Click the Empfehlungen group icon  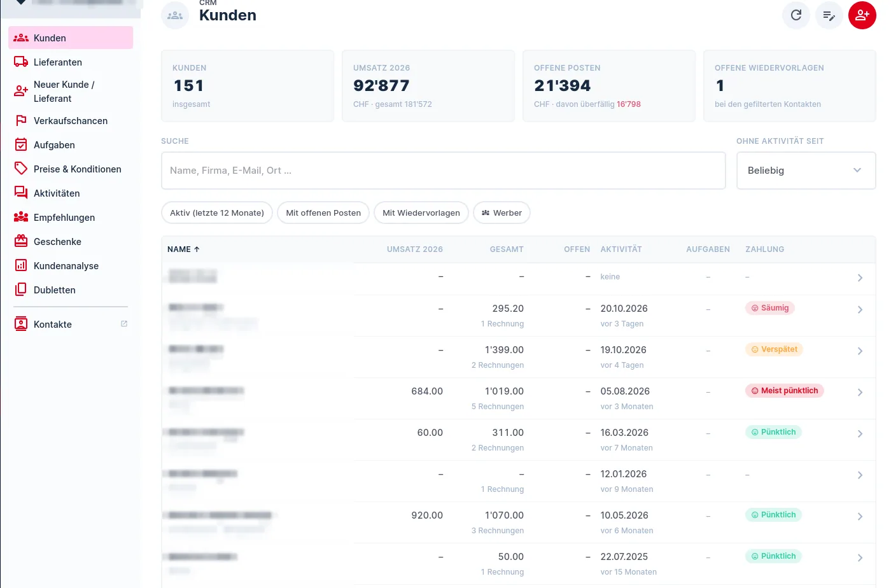pos(21,217)
